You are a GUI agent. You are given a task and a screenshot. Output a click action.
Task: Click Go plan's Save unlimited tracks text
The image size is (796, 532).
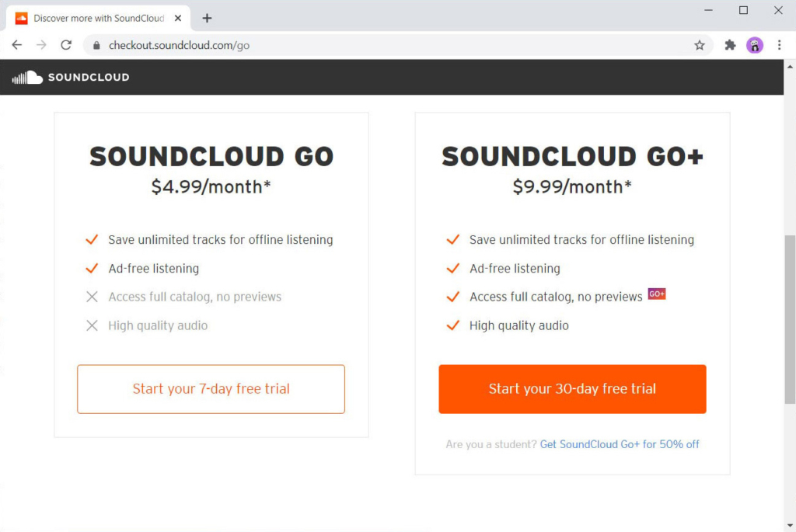click(x=220, y=239)
